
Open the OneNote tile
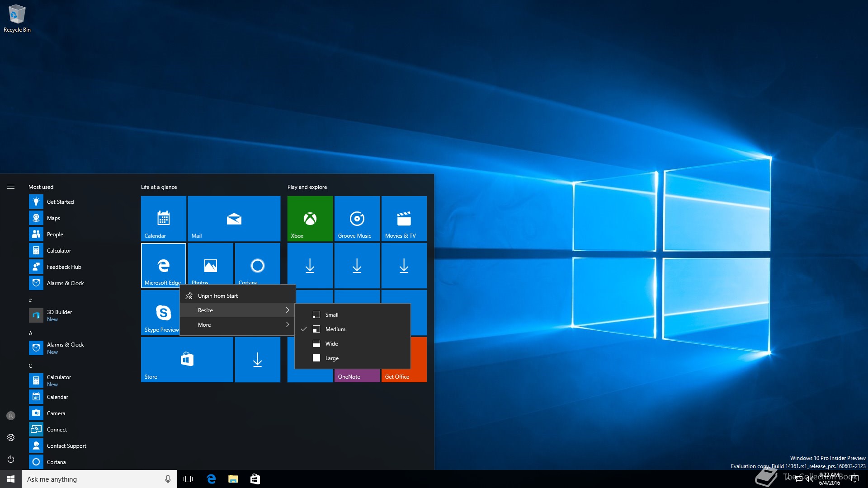357,375
